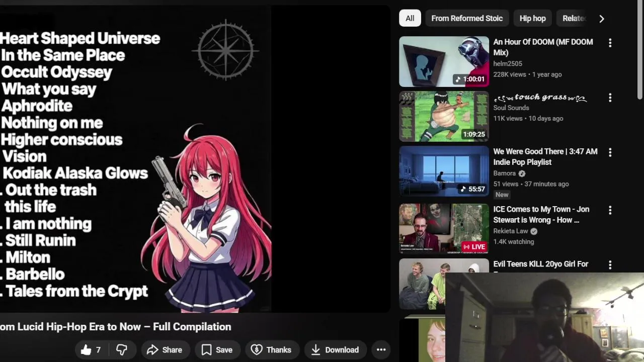644x362 pixels.
Task: Like the video with thumbs up
Action: click(x=91, y=350)
